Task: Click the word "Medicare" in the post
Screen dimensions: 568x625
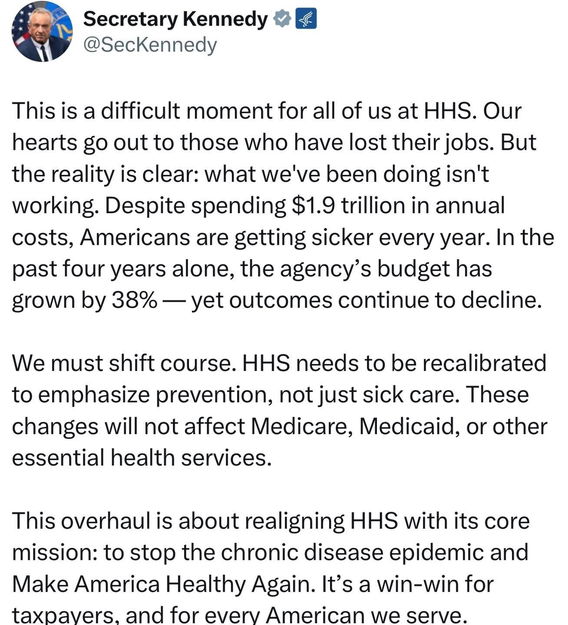Action: coord(302,426)
